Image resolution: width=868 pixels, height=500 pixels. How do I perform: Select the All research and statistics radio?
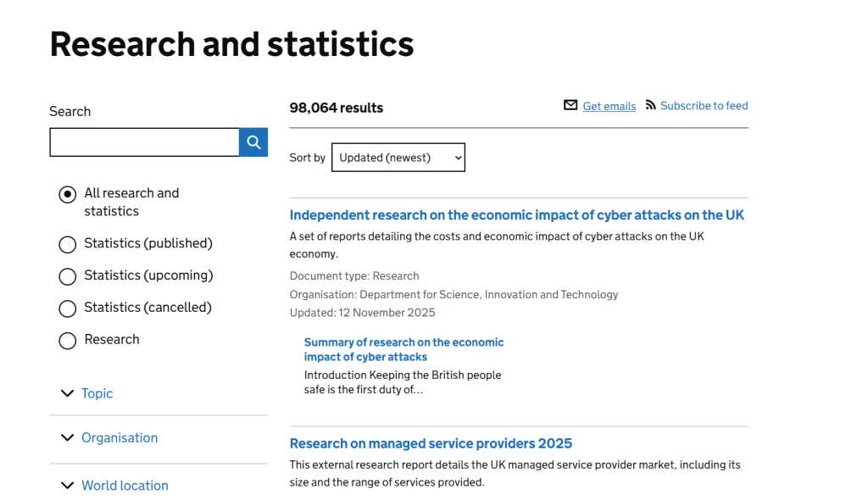68,194
